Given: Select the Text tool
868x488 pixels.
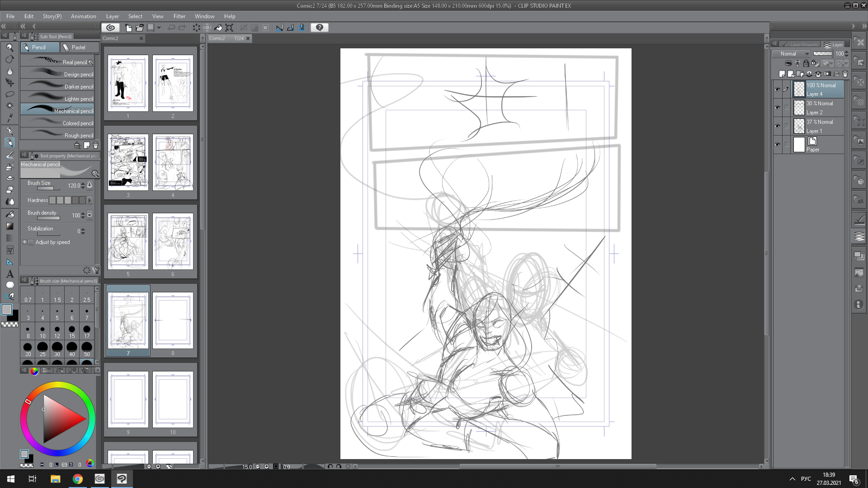Looking at the screenshot, I should (x=9, y=274).
